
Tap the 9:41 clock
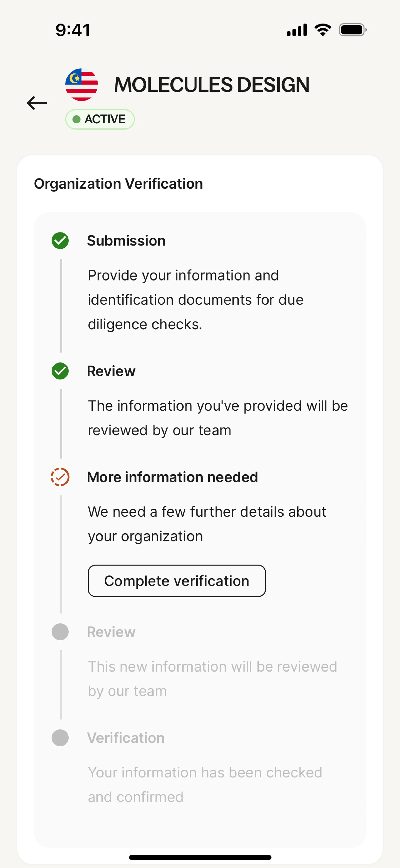tap(73, 30)
